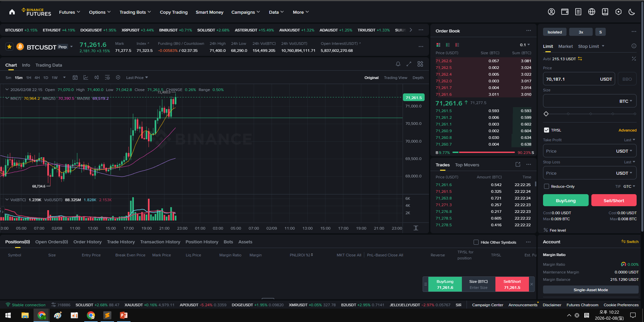Select the 1H chart interval
The image size is (644, 322).
click(x=29, y=78)
